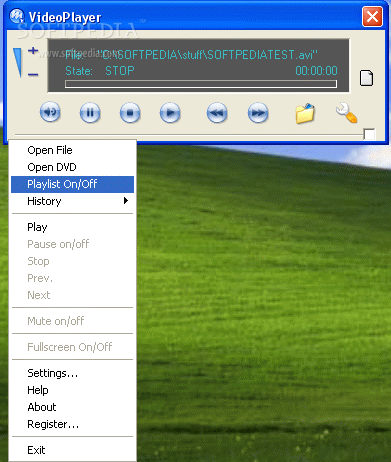Close the VideoPlayer window
The height and width of the screenshot is (462, 391).
(372, 16)
